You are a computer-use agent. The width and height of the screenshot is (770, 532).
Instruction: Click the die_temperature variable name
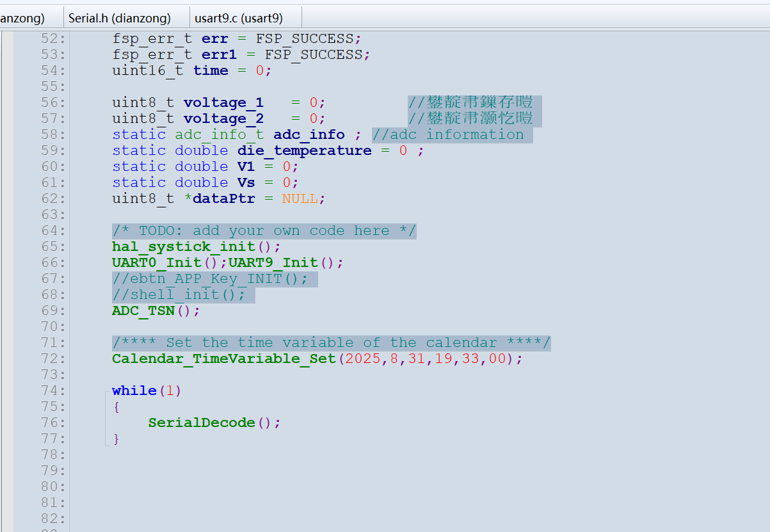304,150
